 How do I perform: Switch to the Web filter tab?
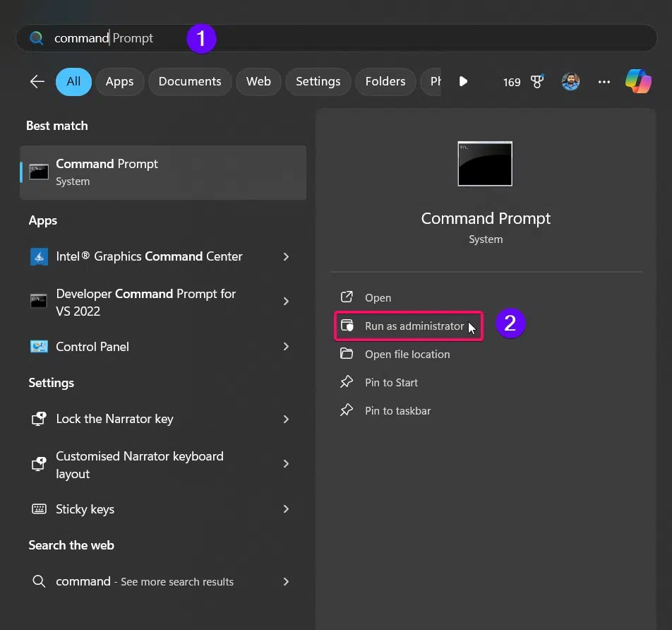click(258, 81)
